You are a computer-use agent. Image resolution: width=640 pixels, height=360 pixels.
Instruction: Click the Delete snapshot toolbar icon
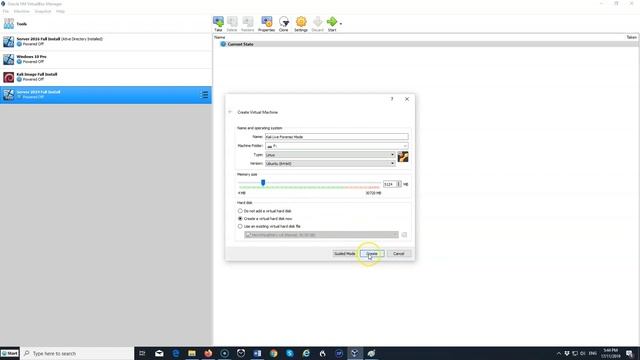click(x=232, y=24)
